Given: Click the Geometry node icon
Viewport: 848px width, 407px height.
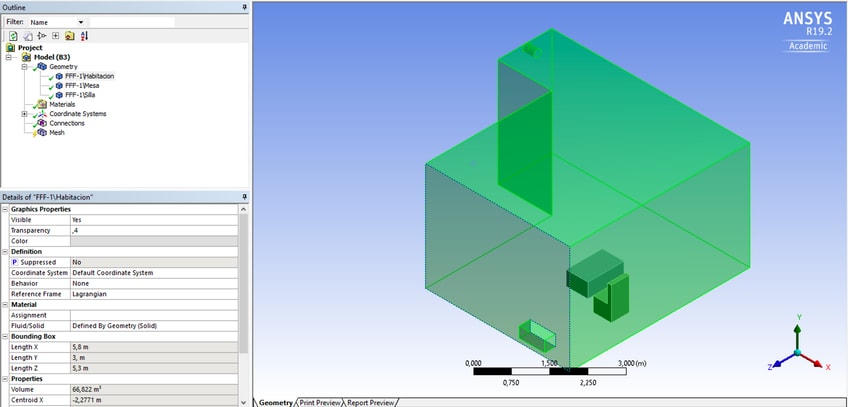Looking at the screenshot, I should coord(42,66).
